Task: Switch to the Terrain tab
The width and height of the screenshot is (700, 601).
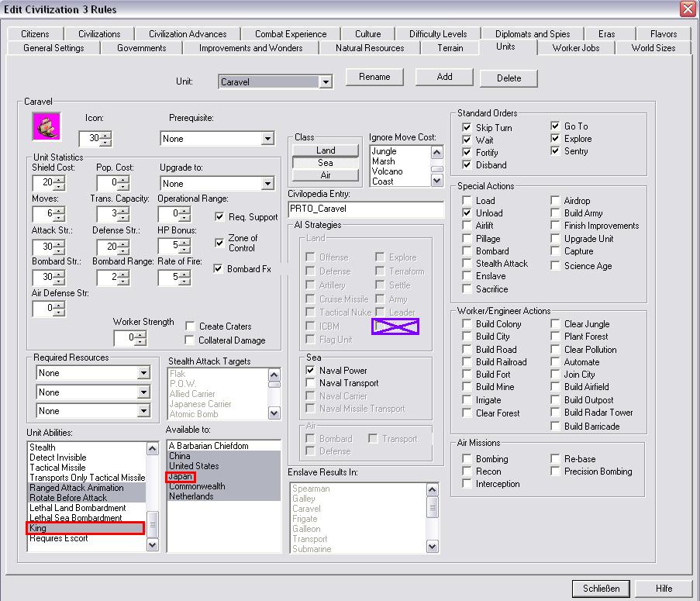Action: (x=450, y=48)
